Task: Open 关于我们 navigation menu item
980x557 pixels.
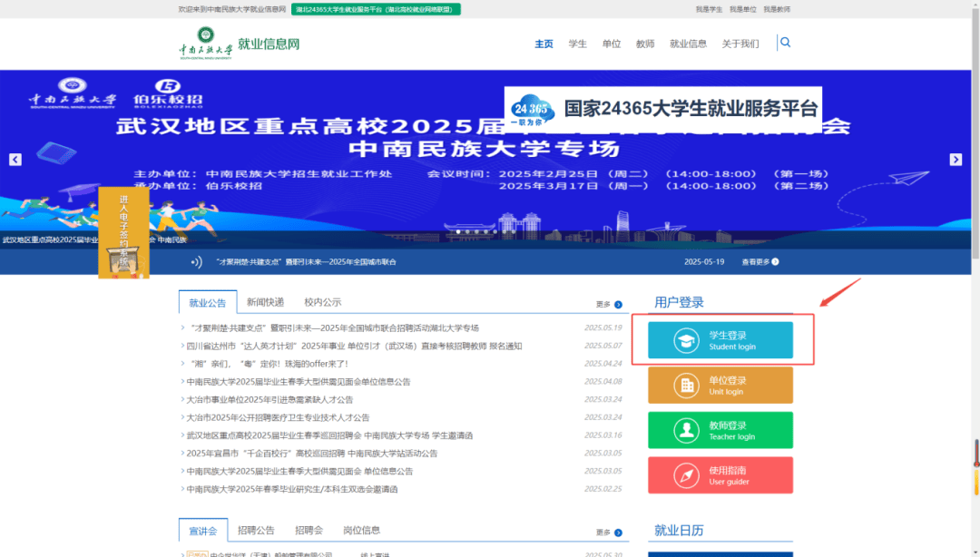Action: pos(740,44)
